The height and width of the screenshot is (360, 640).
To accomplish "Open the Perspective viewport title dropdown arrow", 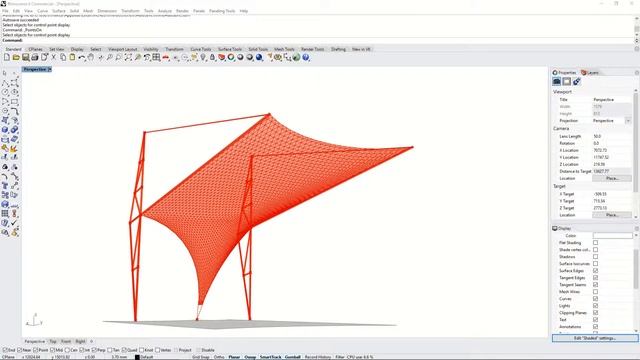I will [50, 69].
